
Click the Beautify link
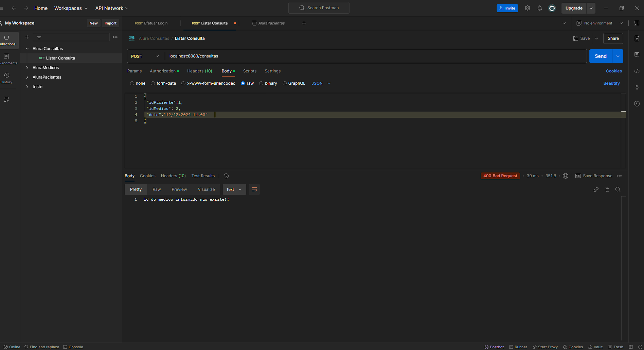(611, 83)
